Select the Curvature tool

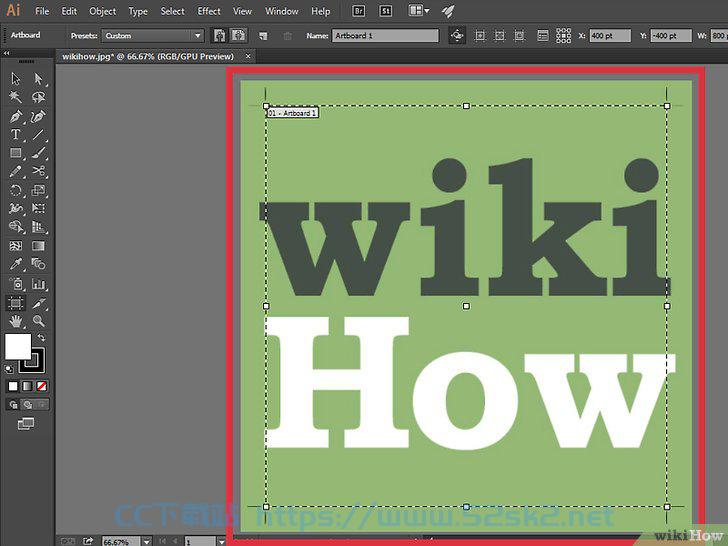(x=38, y=116)
